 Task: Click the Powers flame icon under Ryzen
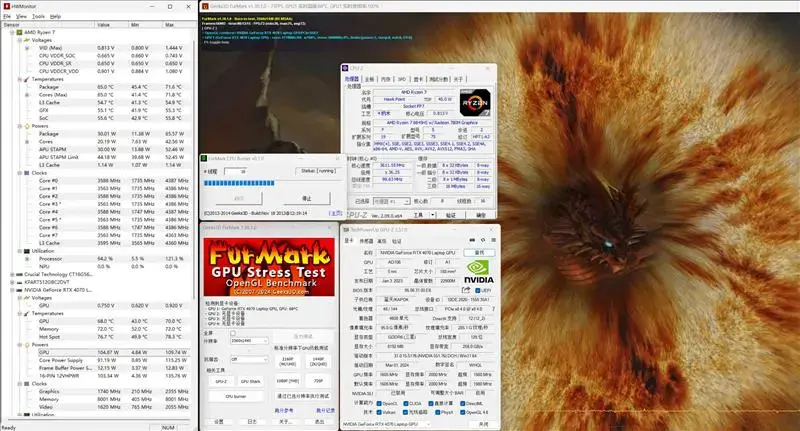[27, 126]
